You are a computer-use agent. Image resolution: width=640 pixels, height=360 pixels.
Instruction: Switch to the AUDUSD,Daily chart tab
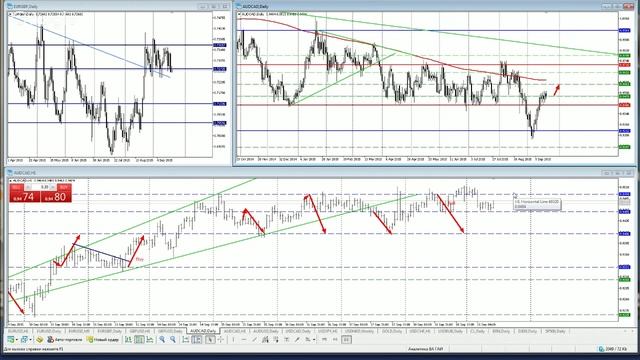pyautogui.click(x=266, y=331)
